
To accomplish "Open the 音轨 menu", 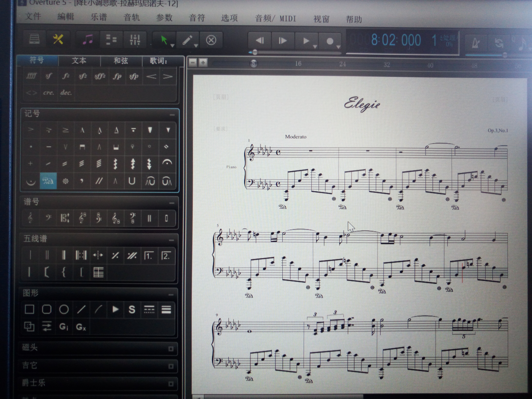I will (131, 17).
